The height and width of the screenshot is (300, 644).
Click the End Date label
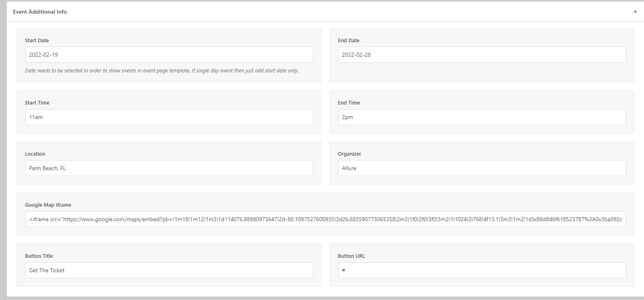click(348, 41)
